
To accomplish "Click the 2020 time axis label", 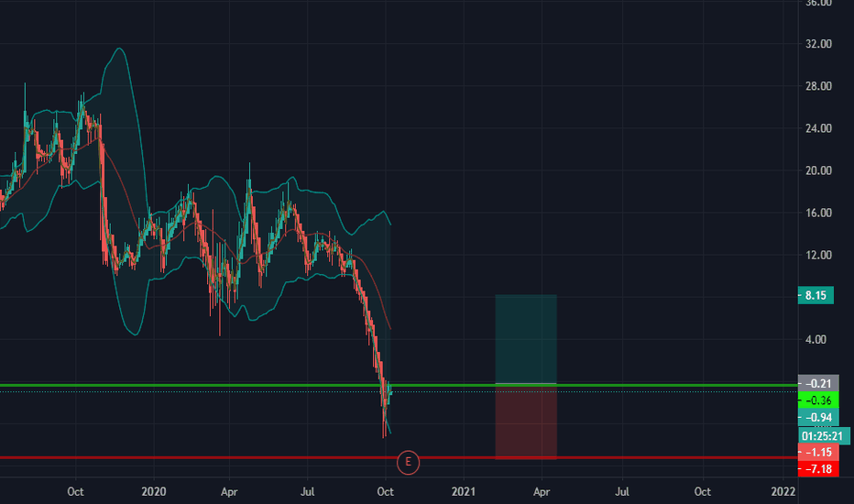I will pos(154,491).
